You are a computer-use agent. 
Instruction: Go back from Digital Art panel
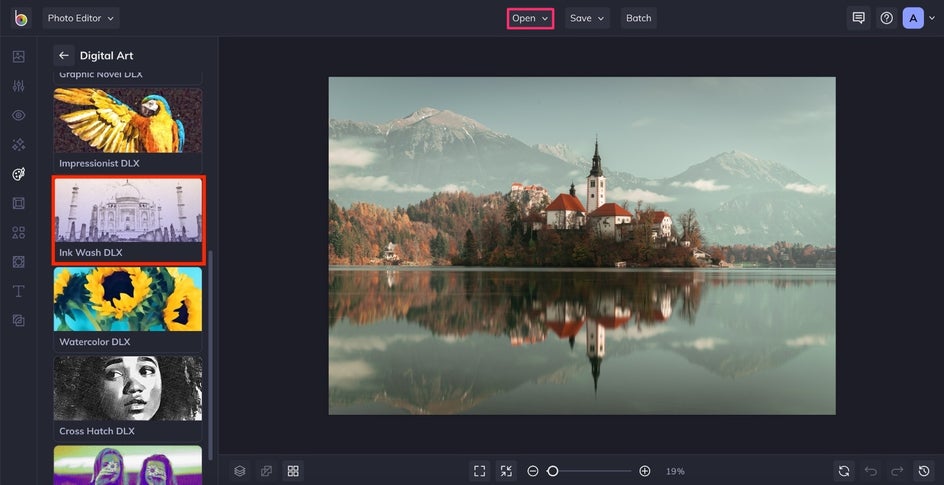(64, 55)
